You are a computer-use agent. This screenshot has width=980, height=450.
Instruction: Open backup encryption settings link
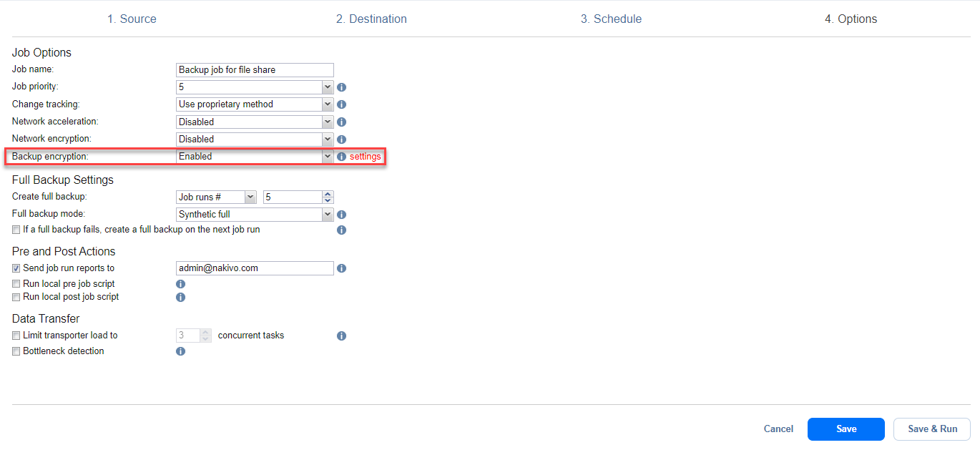click(365, 157)
